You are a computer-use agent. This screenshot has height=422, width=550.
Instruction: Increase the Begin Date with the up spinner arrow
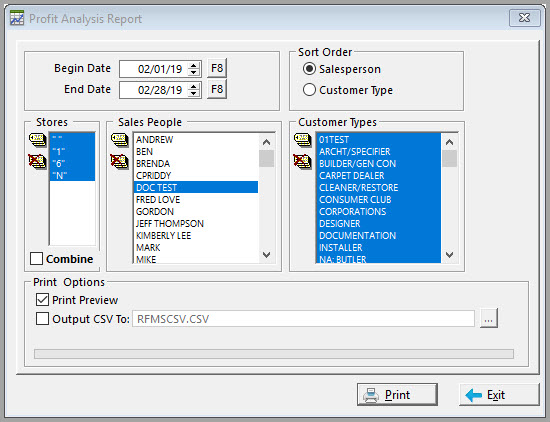tap(194, 66)
